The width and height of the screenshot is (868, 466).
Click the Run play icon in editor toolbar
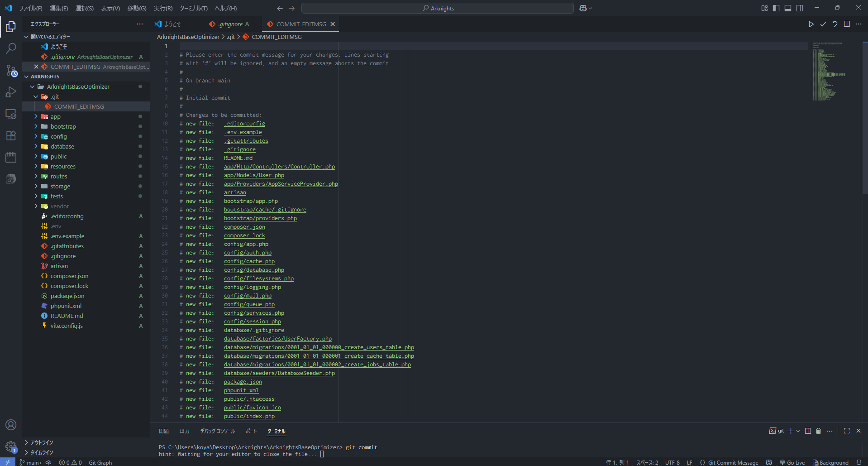[x=811, y=24]
